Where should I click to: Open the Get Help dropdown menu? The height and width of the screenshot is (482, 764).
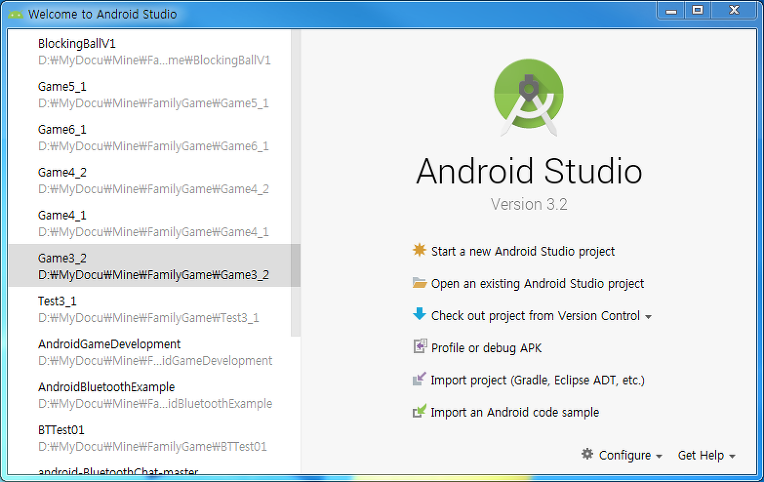point(707,455)
